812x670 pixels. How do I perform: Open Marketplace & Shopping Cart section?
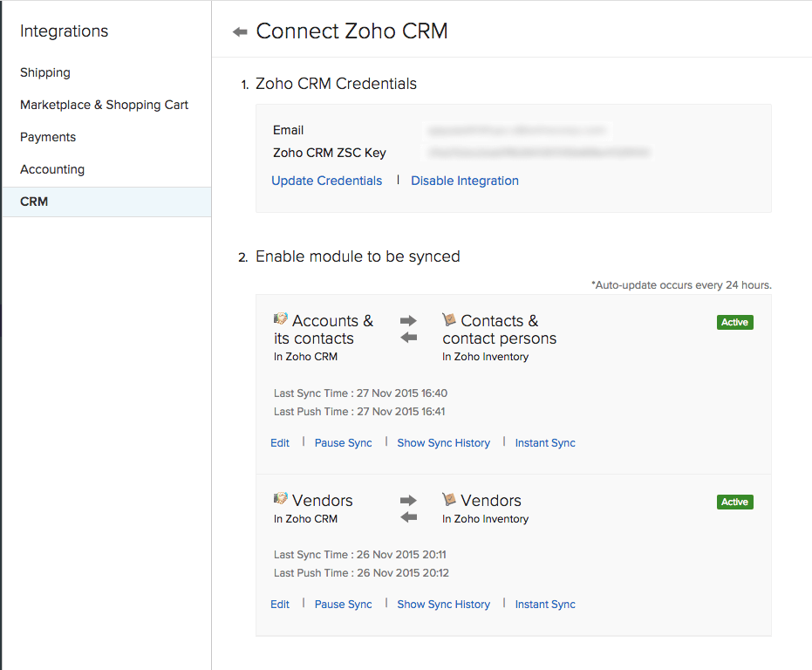click(104, 105)
